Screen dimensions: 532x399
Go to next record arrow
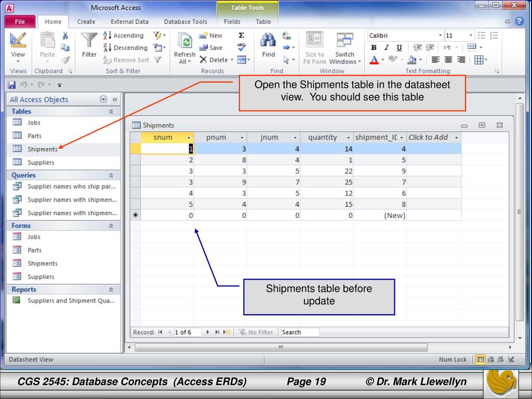[208, 332]
